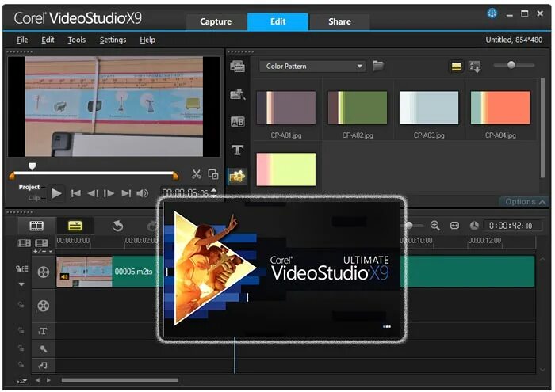The width and height of the screenshot is (555, 392).
Task: Toggle ripple lock on Title track
Action: (21, 330)
